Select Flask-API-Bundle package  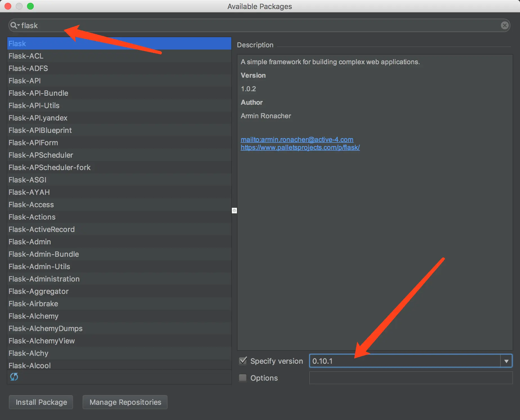119,93
